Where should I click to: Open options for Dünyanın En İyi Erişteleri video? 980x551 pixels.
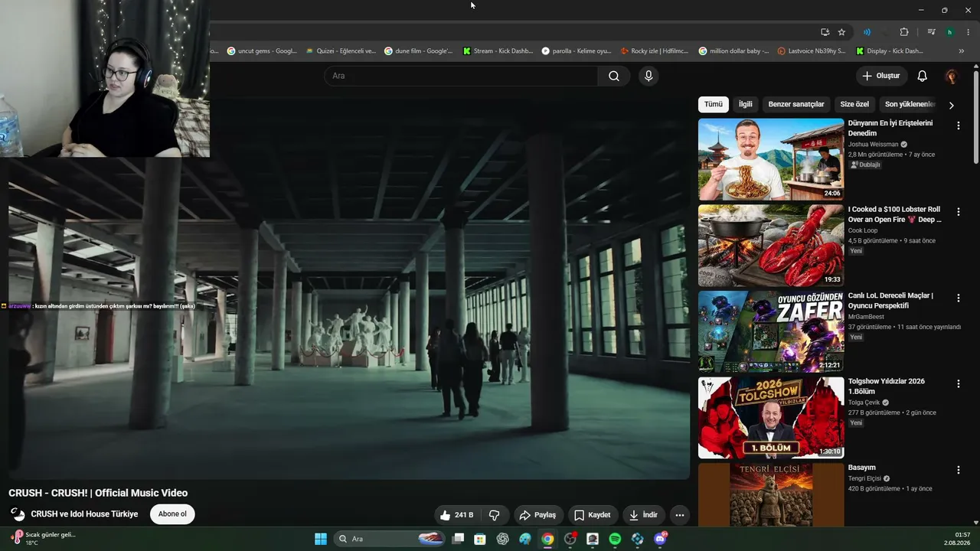coord(958,126)
